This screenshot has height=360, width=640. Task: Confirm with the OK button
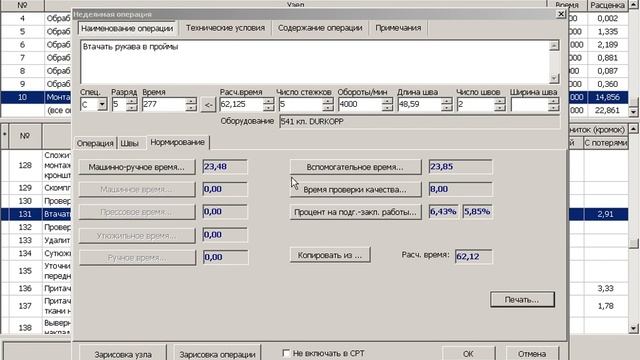(x=468, y=353)
